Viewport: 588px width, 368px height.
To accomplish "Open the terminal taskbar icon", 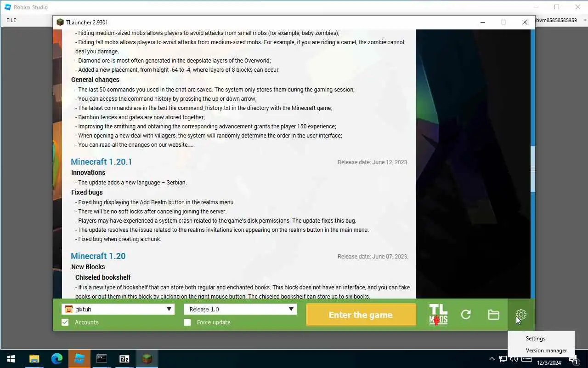I will click(102, 359).
